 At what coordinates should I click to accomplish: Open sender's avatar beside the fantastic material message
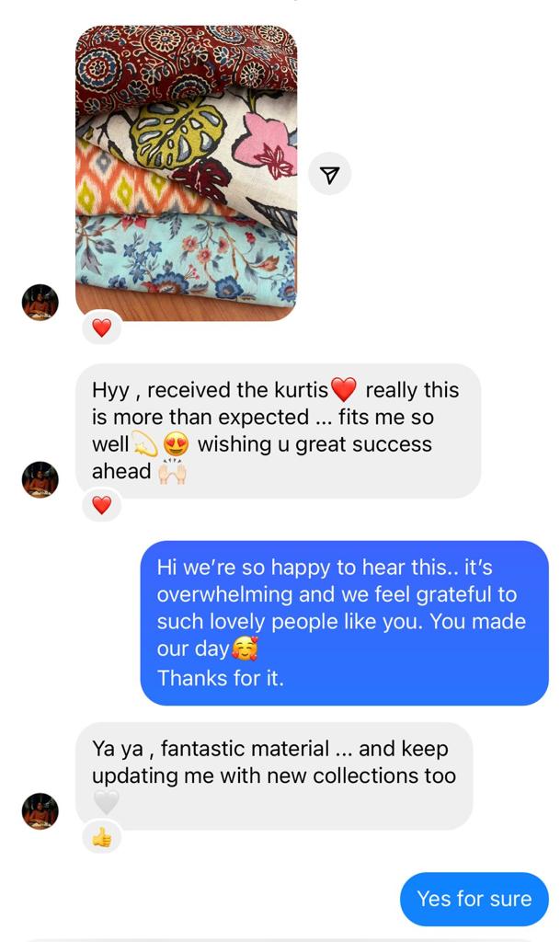click(40, 811)
